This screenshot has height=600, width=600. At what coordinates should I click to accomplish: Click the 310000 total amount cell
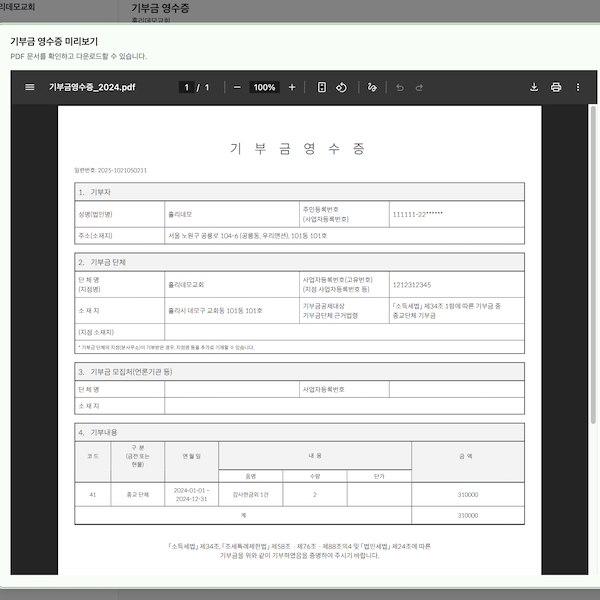[x=467, y=516]
